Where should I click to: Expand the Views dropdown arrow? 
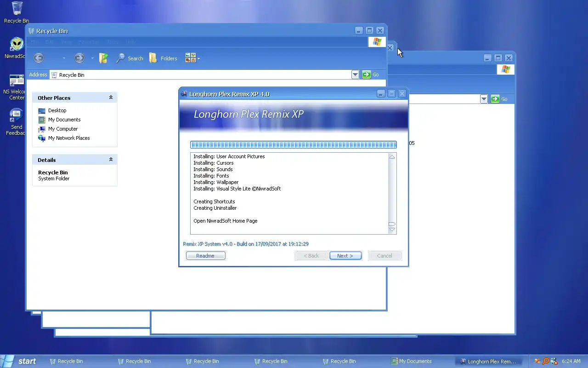point(198,59)
